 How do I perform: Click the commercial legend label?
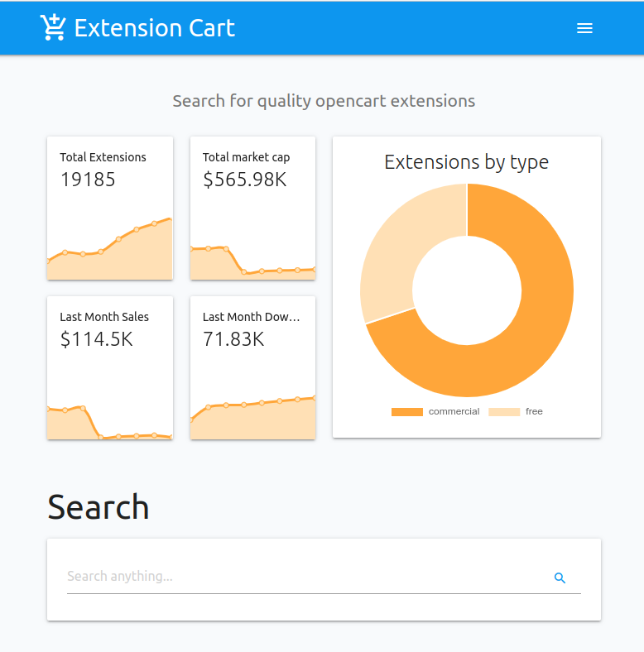pos(454,411)
